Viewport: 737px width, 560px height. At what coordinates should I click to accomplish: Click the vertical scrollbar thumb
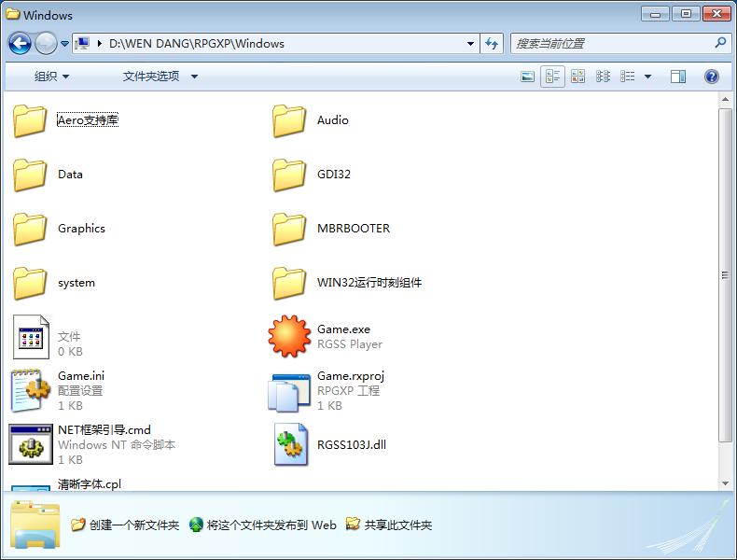click(x=725, y=275)
